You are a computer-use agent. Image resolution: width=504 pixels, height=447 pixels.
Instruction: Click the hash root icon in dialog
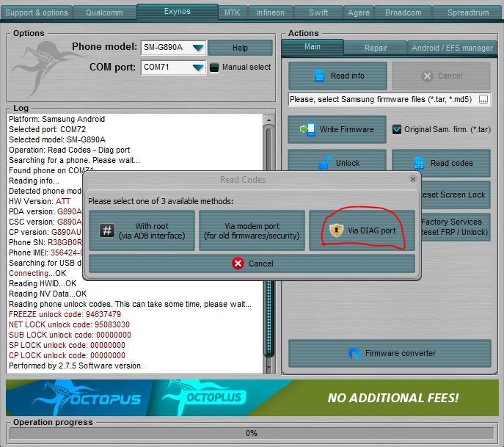tap(106, 230)
